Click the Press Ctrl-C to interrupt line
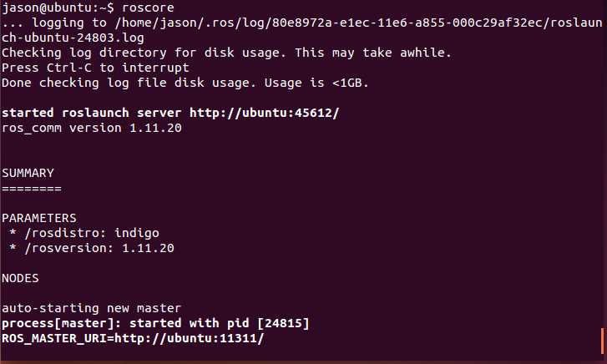This screenshot has width=607, height=364. [95, 68]
